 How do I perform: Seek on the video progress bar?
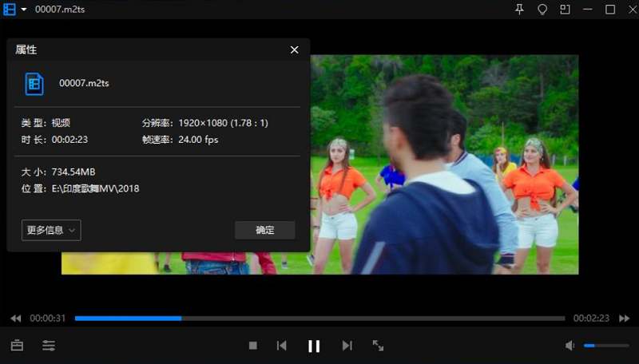point(319,318)
